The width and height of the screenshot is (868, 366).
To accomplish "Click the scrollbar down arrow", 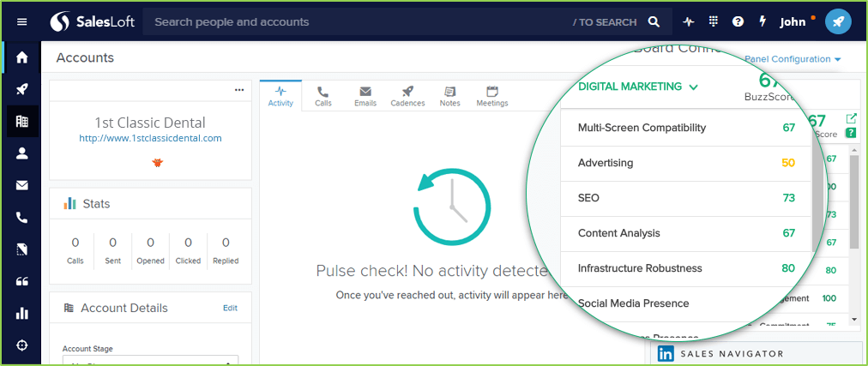I will click(x=855, y=320).
